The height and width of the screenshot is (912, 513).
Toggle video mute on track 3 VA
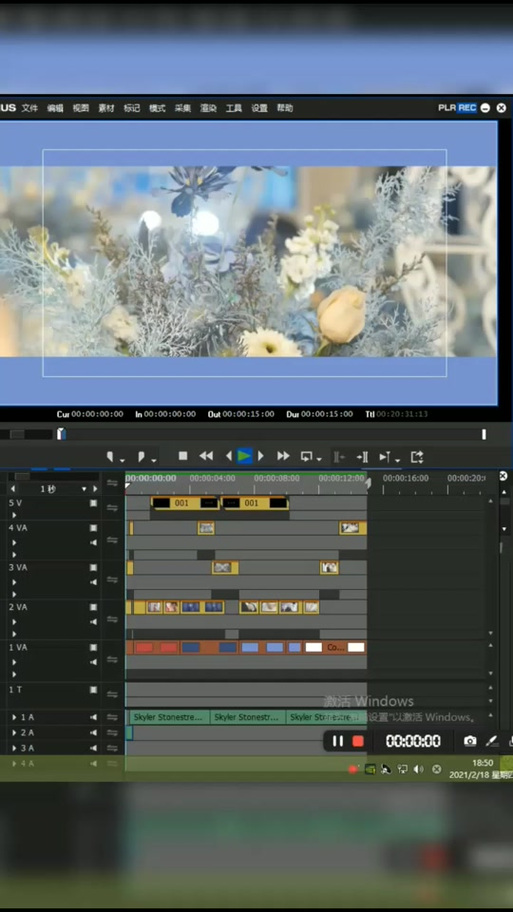coord(93,568)
